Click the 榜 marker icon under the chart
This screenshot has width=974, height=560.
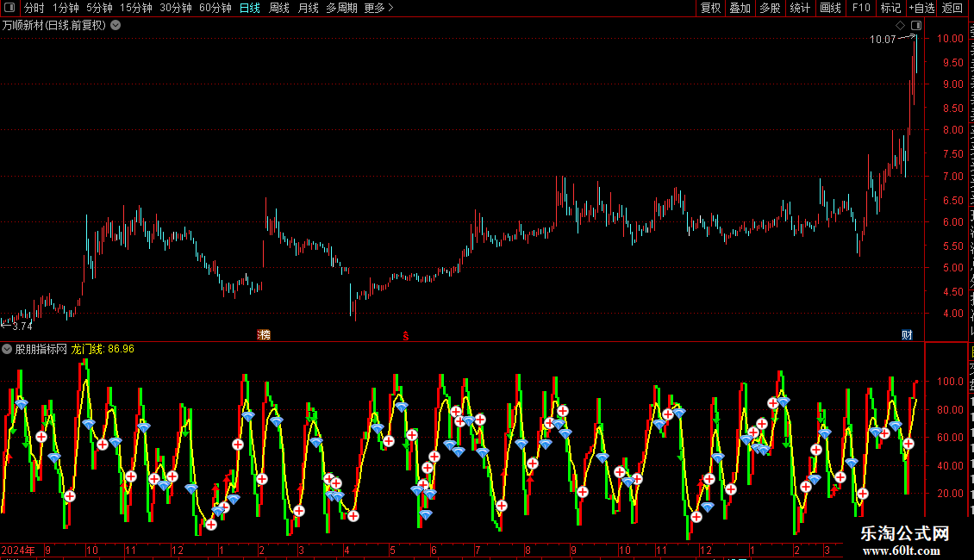pos(264,335)
